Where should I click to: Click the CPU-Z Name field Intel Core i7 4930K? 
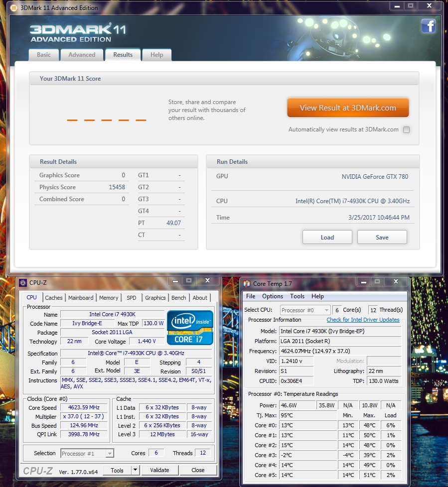(112, 314)
